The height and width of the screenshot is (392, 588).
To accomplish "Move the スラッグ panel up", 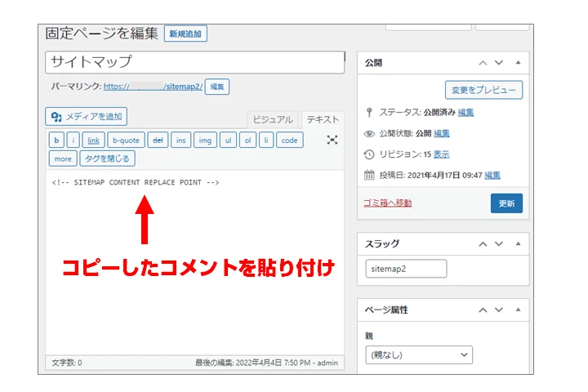I will [483, 244].
